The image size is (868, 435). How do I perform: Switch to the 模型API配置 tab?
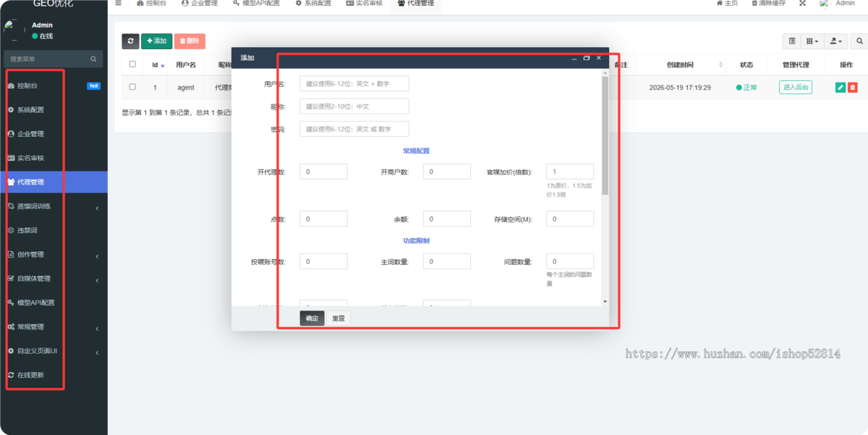click(x=257, y=4)
